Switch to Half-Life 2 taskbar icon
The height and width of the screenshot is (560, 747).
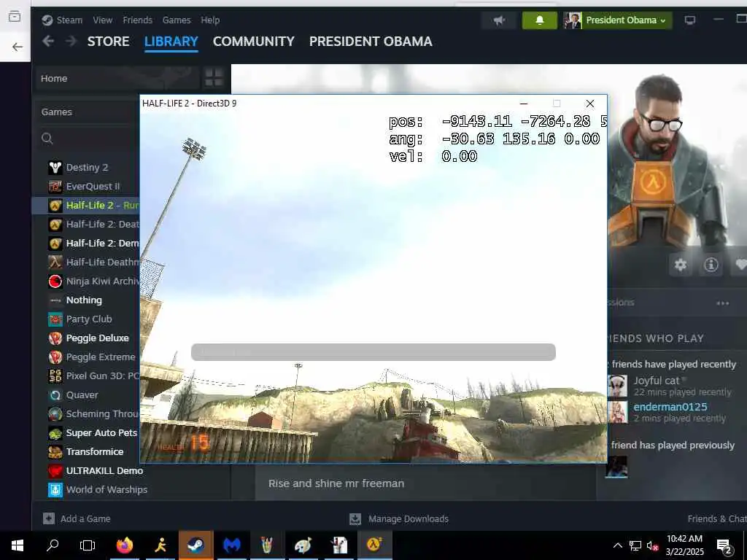pos(374,545)
